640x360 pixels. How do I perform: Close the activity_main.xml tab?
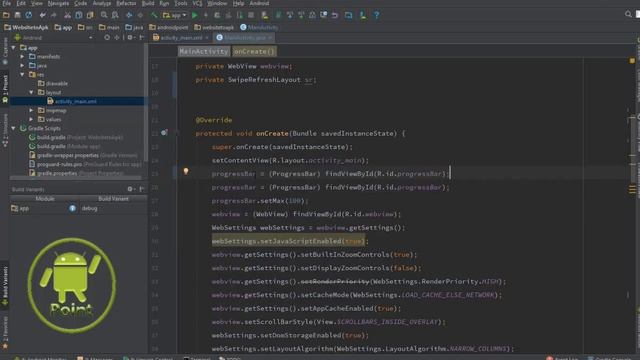[207, 38]
